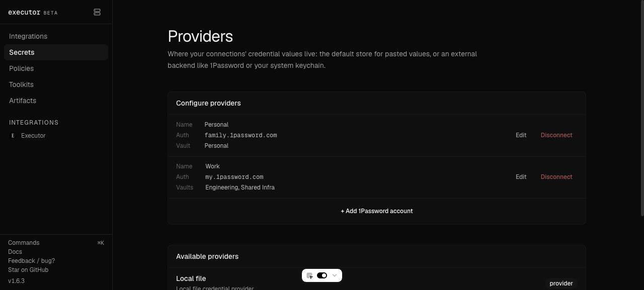Click the page's vertical scrollbar
Viewport: 644px width, 290px height.
pyautogui.click(x=641, y=108)
